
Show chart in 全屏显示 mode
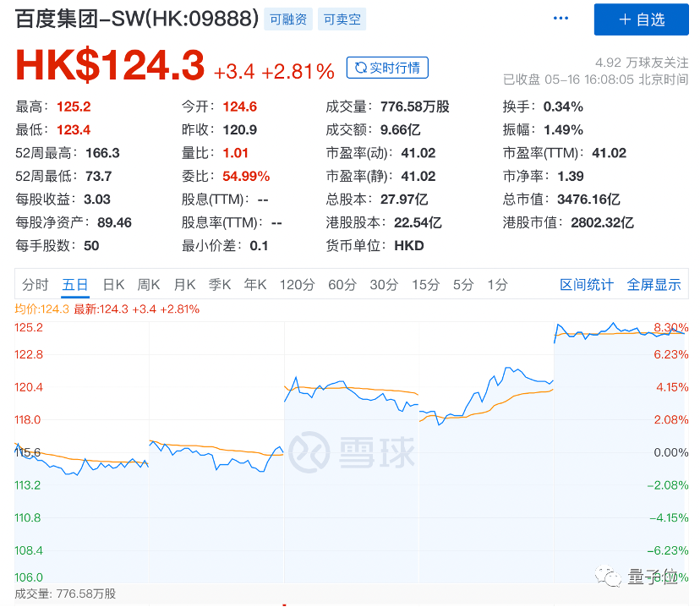pos(654,285)
